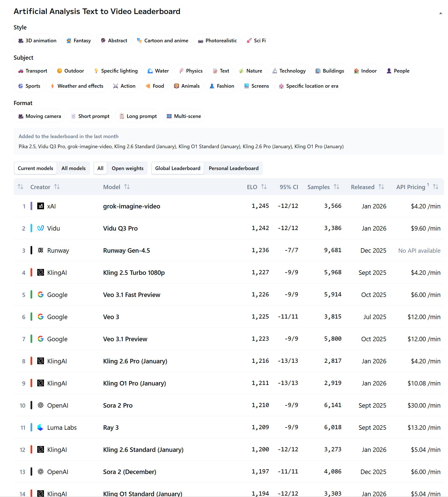Select the Fantasy style filter
The width and height of the screenshot is (448, 497).
point(78,41)
